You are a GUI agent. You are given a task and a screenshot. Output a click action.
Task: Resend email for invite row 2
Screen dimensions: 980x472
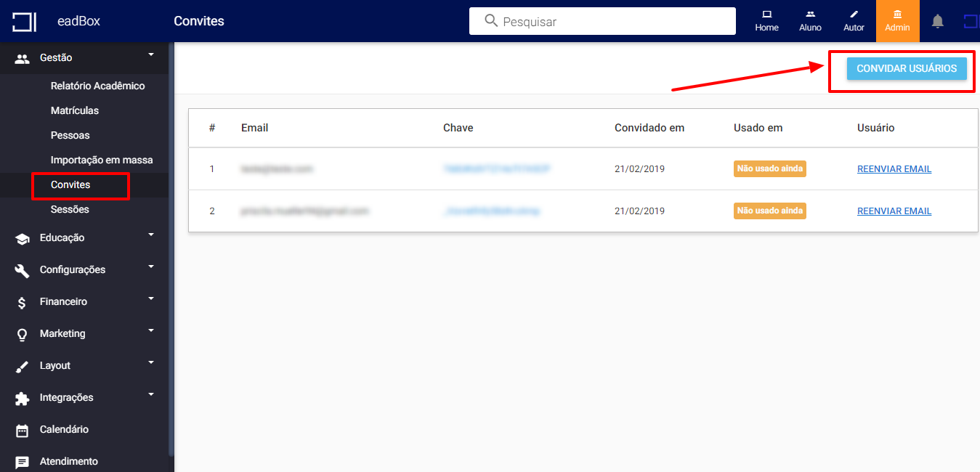click(894, 211)
